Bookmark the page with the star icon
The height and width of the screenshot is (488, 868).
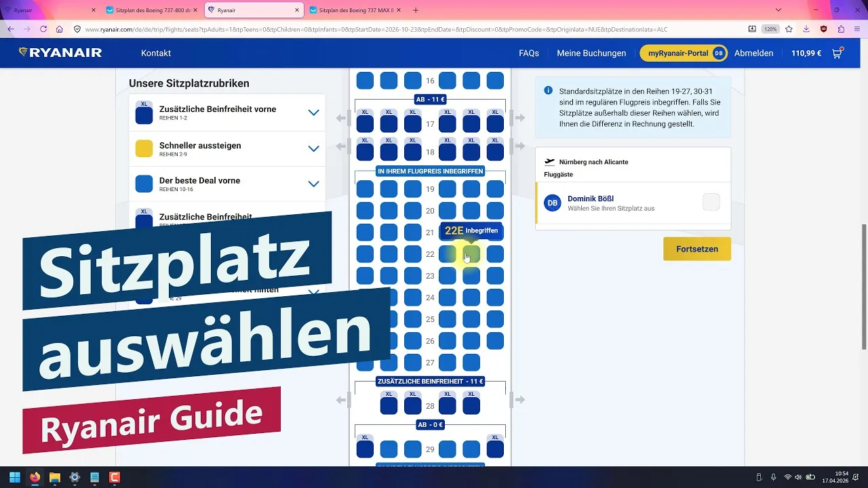789,30
